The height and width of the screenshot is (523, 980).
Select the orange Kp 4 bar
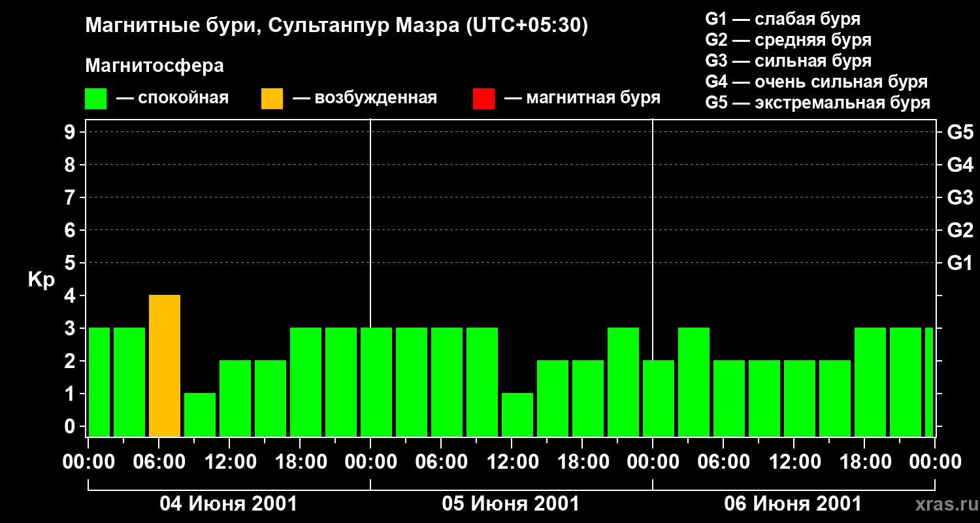click(165, 366)
